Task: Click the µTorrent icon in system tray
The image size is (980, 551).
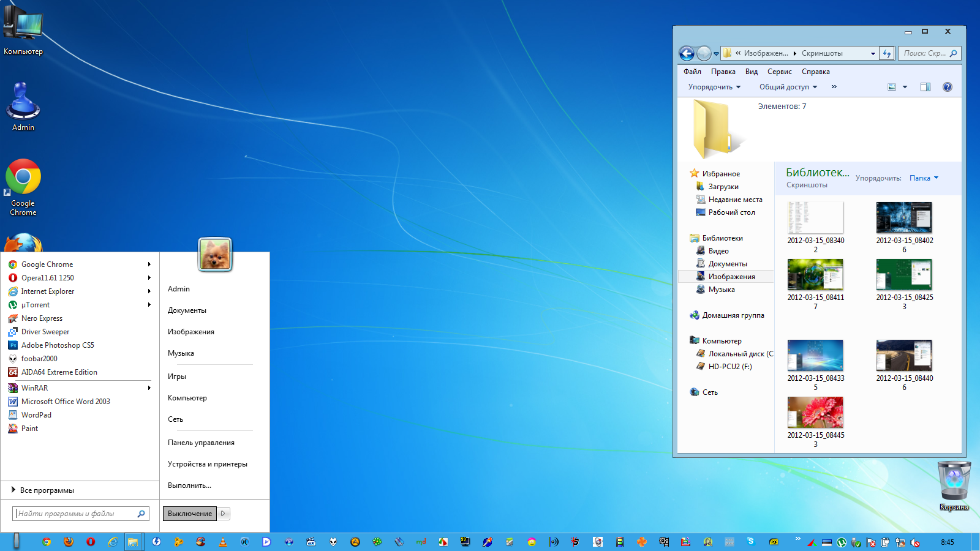Action: pos(842,542)
